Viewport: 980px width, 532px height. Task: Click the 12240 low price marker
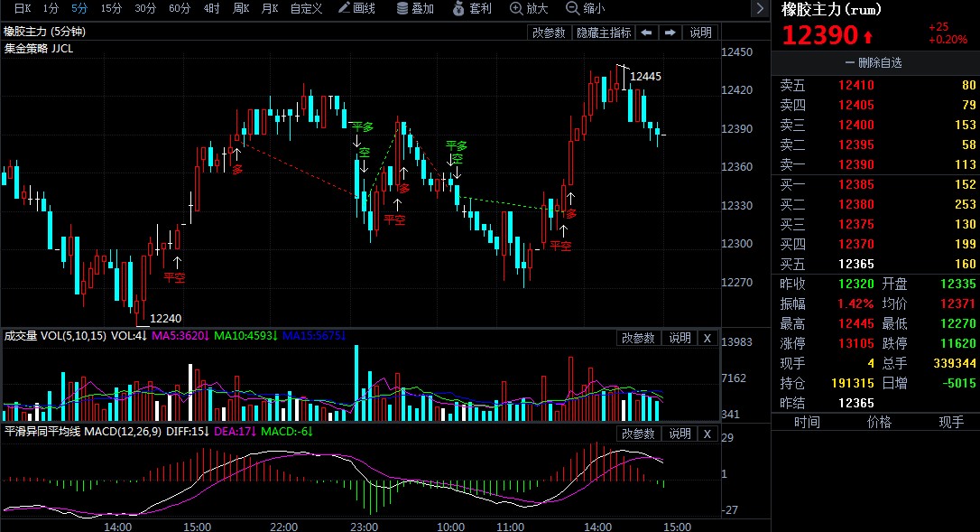(166, 319)
